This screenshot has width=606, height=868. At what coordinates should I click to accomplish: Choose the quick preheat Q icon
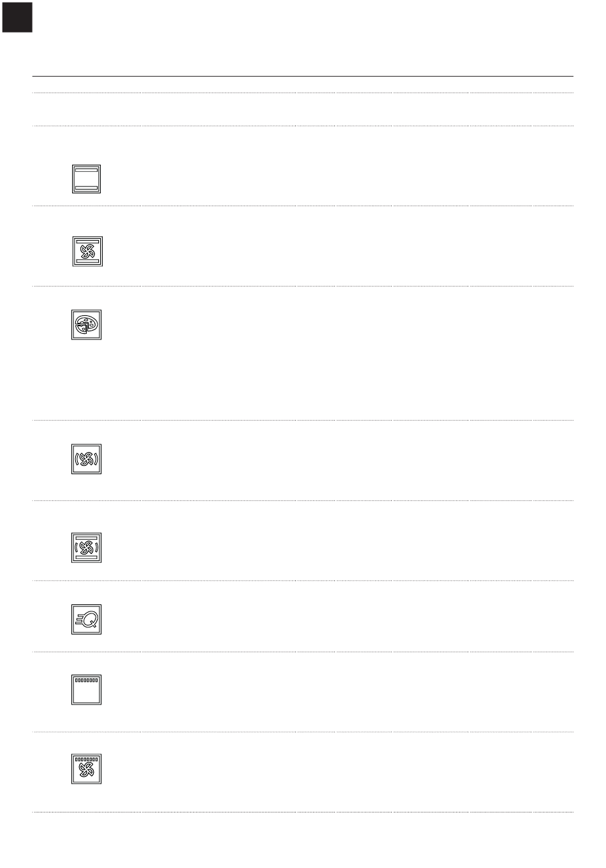[86, 619]
